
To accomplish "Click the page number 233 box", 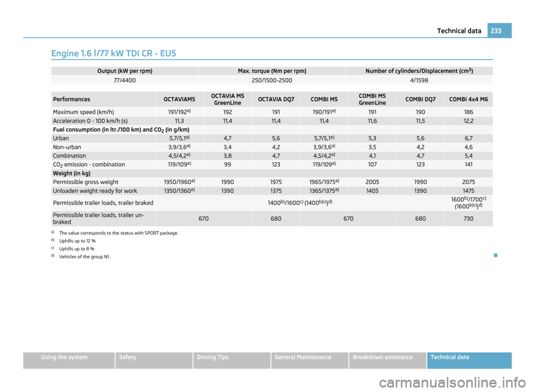I will [499, 31].
